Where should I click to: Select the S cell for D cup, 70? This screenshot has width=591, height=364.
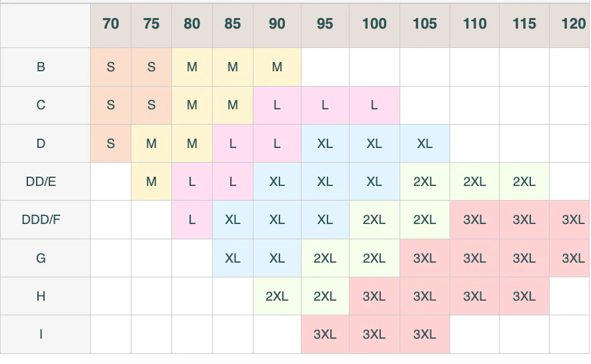click(x=111, y=143)
